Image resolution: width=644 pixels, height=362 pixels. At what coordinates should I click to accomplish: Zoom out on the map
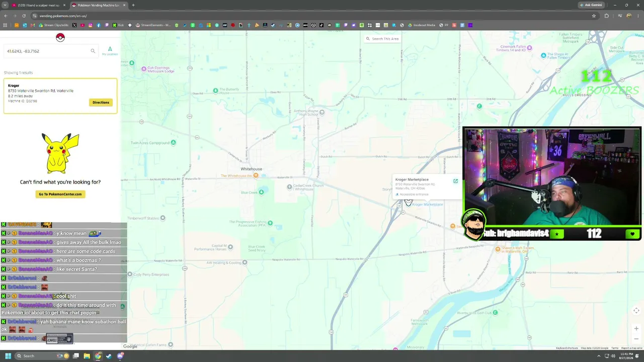(x=636, y=338)
